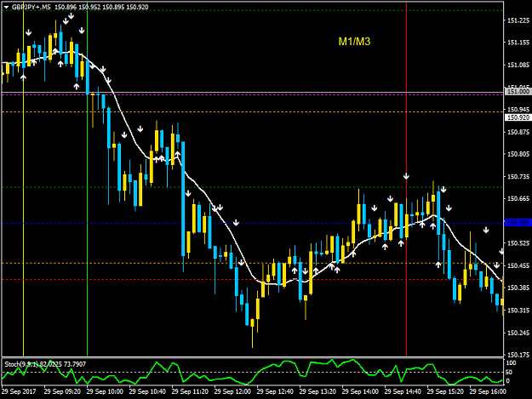Click the stochastic scale value 100

pos(511,363)
